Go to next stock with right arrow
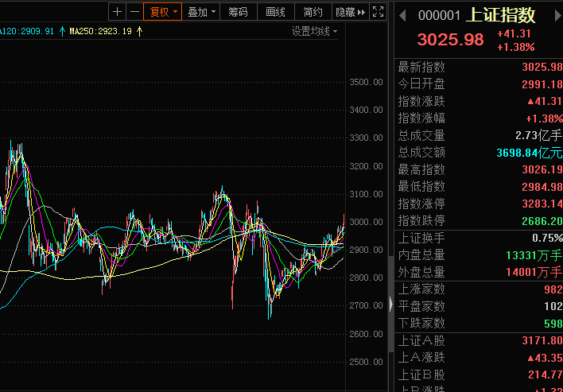 click(x=552, y=15)
